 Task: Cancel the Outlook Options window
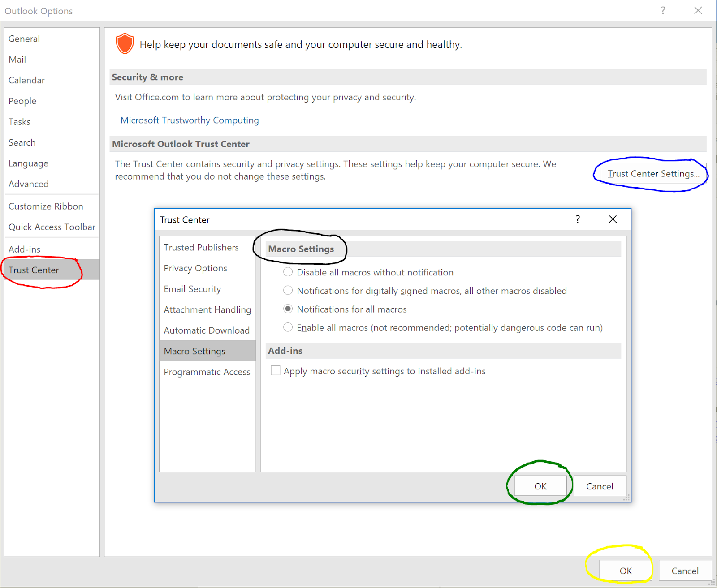(685, 571)
